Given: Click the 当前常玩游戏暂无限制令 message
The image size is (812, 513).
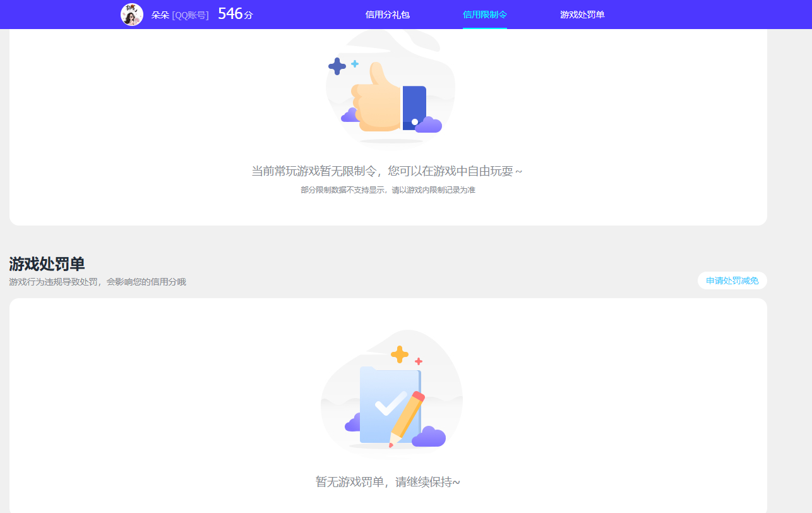Looking at the screenshot, I should [387, 171].
